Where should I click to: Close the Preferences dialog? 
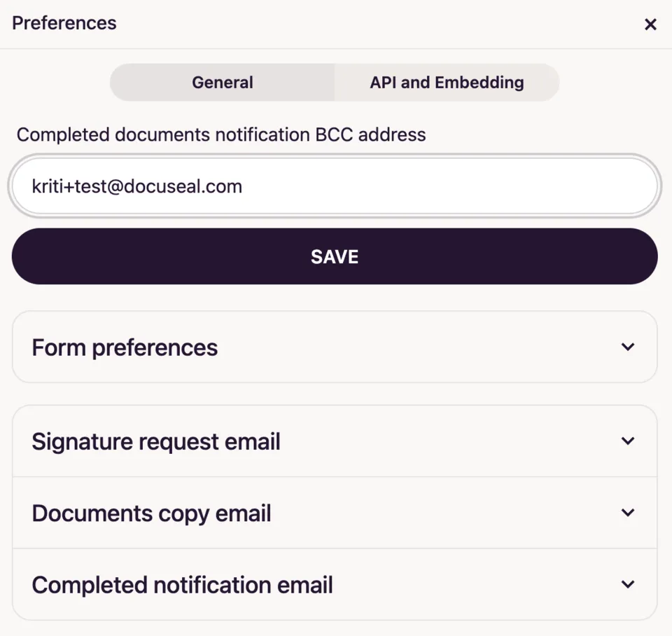point(650,25)
